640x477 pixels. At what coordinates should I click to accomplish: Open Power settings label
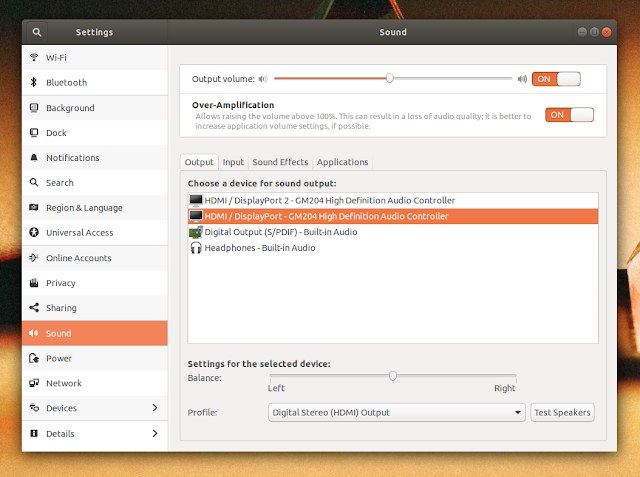[59, 358]
